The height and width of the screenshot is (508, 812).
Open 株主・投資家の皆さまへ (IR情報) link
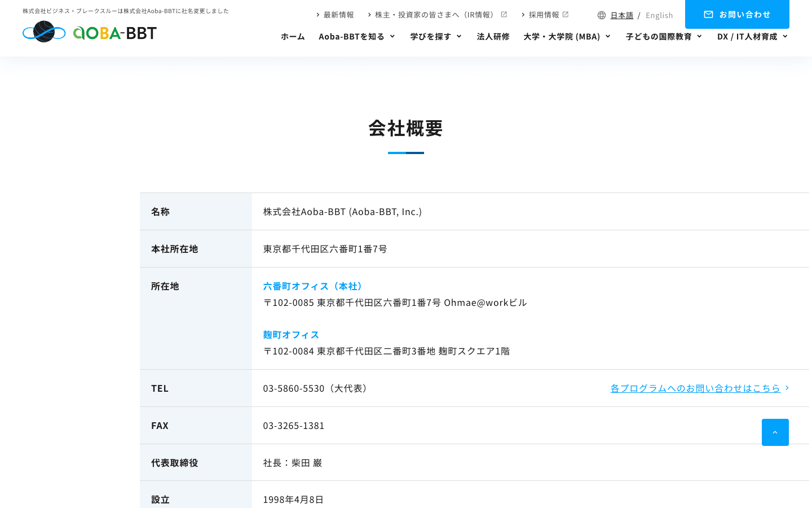click(437, 15)
